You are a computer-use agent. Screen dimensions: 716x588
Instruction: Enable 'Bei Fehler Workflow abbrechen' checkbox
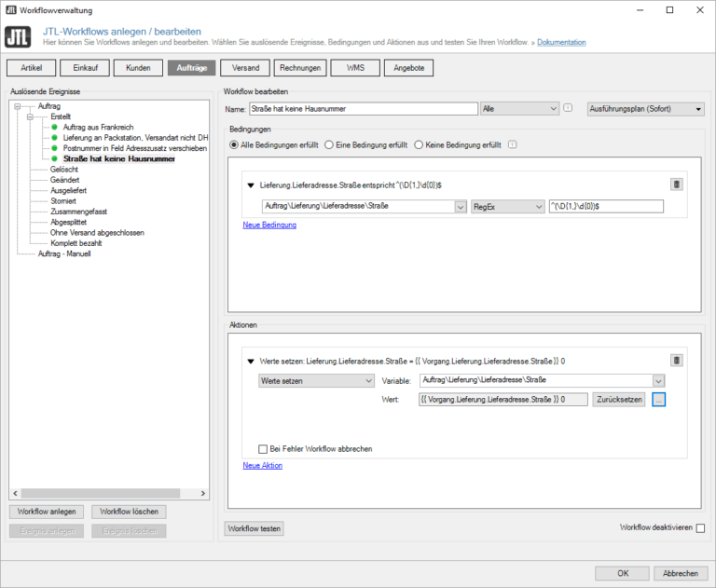tap(263, 448)
